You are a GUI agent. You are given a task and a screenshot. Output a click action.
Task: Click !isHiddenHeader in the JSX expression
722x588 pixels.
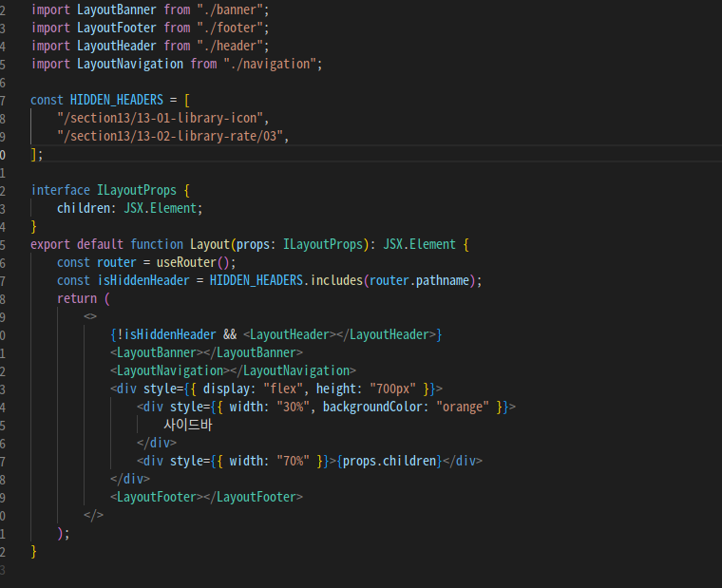[x=166, y=334]
